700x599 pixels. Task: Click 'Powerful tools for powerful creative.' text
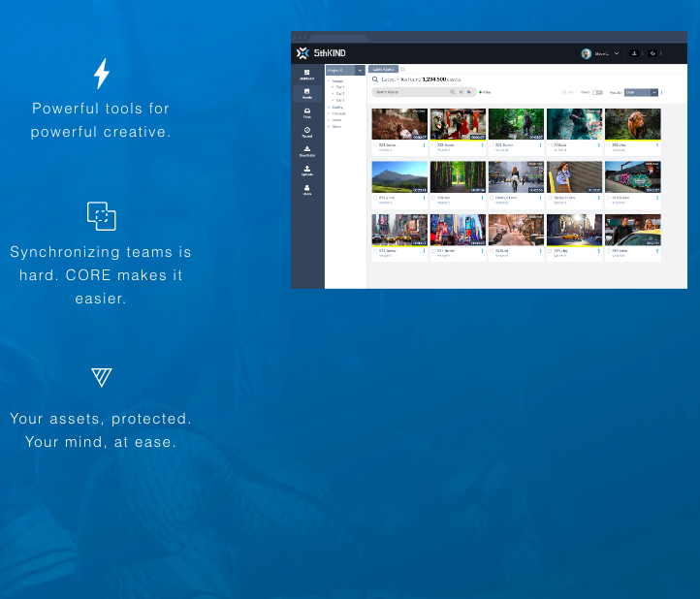pyautogui.click(x=101, y=120)
